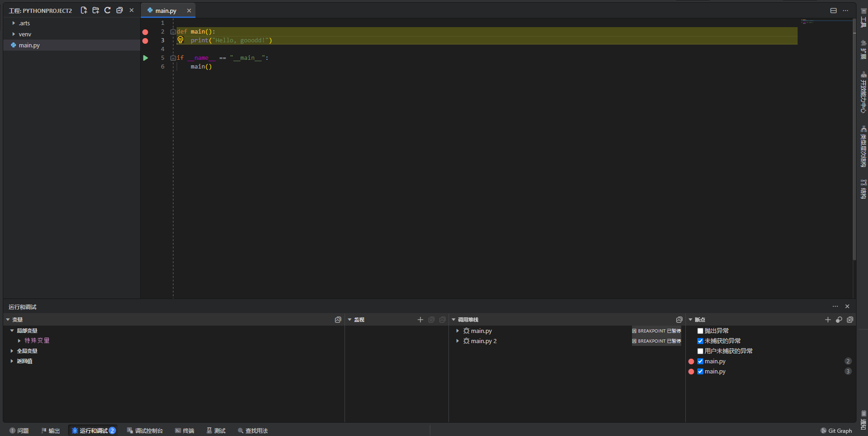The height and width of the screenshot is (436, 868).
Task: Open more actions in 运行和调试 panel
Action: (x=835, y=306)
